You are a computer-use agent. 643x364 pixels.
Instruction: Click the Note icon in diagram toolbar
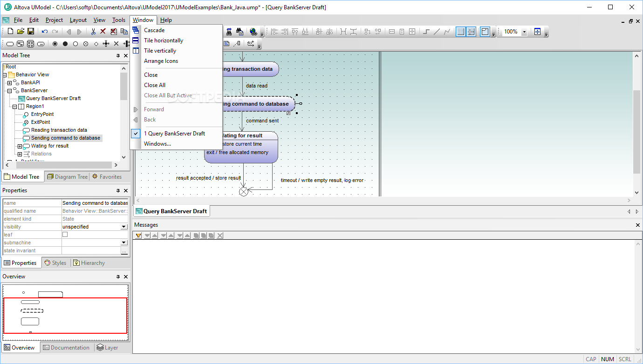pyautogui.click(x=226, y=44)
